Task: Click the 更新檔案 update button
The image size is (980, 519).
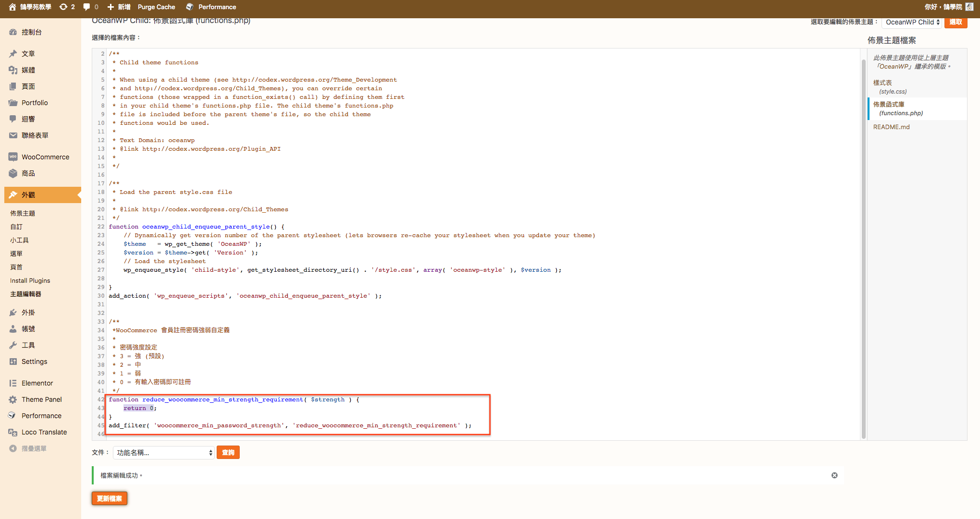Action: click(110, 498)
